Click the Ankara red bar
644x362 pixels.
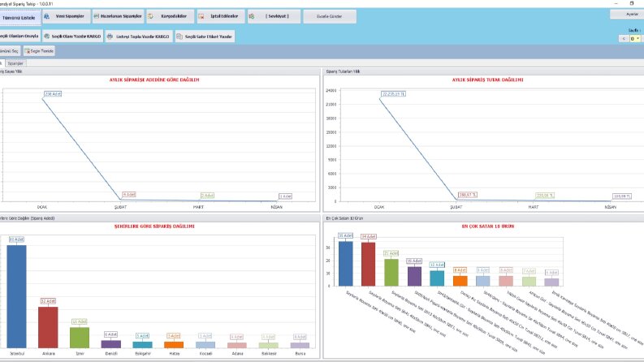tap(48, 327)
